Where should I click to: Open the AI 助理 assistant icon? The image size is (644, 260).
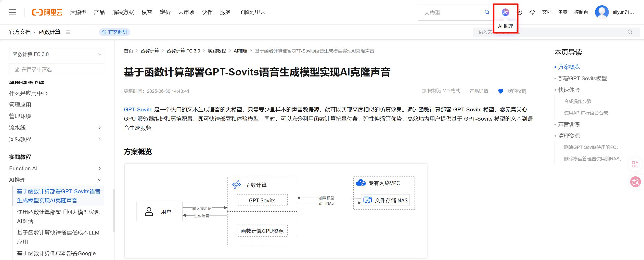(x=505, y=12)
